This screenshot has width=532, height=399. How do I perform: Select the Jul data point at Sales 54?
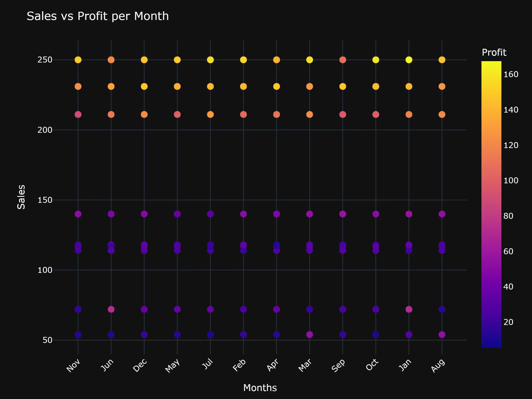click(x=210, y=334)
